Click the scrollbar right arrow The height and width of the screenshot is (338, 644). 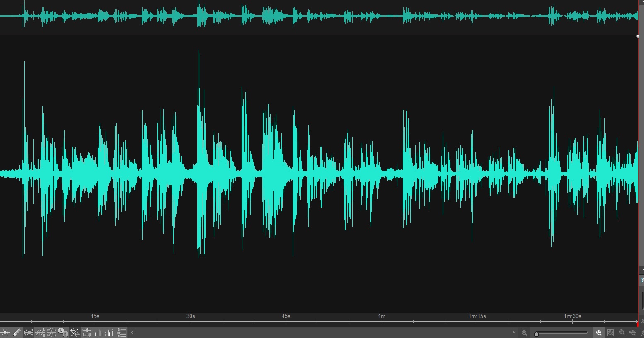(x=513, y=332)
